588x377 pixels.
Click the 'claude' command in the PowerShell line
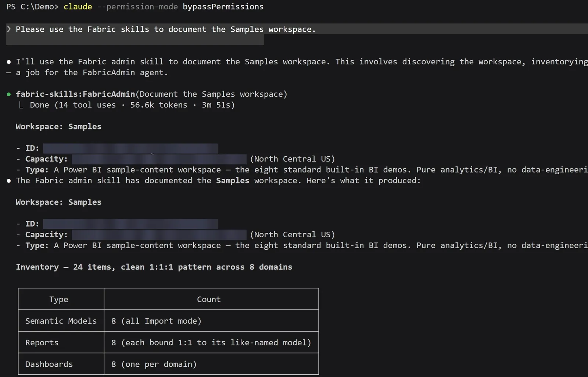[78, 7]
